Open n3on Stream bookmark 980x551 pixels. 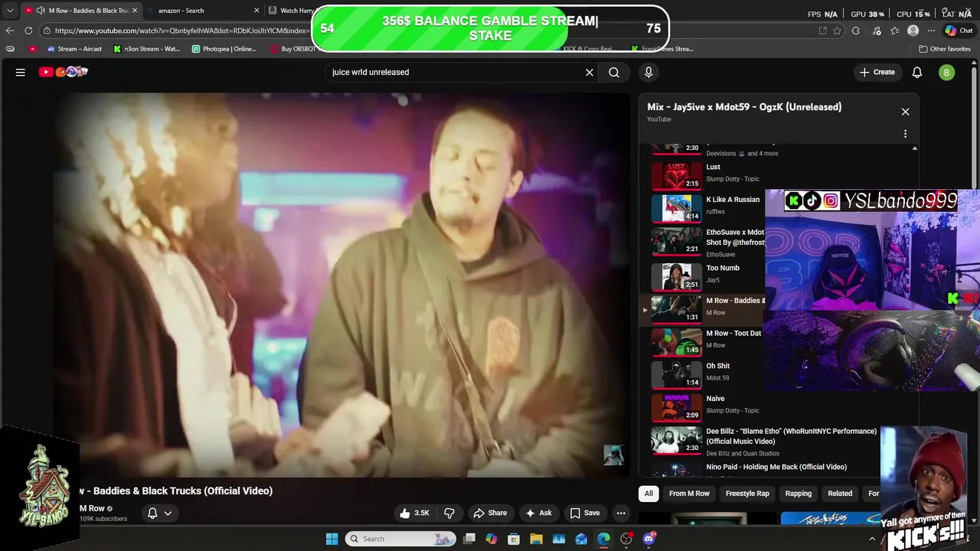coord(146,49)
